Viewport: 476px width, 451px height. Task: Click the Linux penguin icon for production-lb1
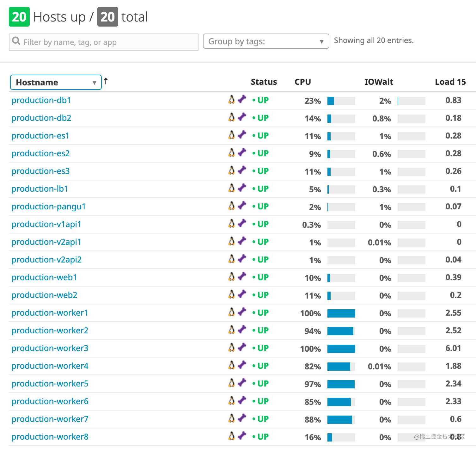coord(232,188)
